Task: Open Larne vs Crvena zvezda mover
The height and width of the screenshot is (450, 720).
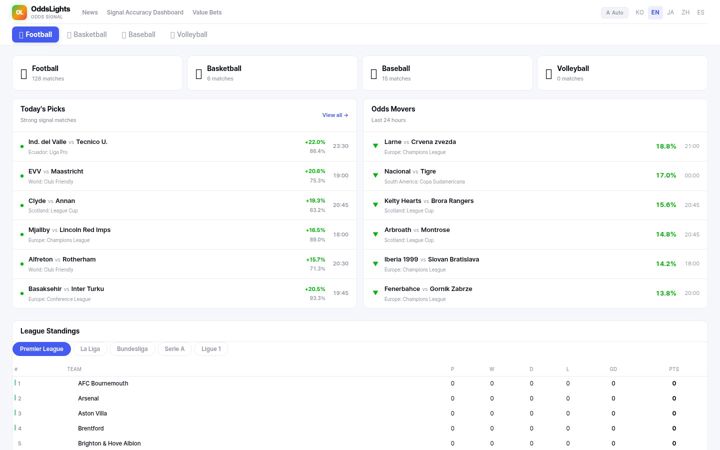Action: pyautogui.click(x=535, y=146)
